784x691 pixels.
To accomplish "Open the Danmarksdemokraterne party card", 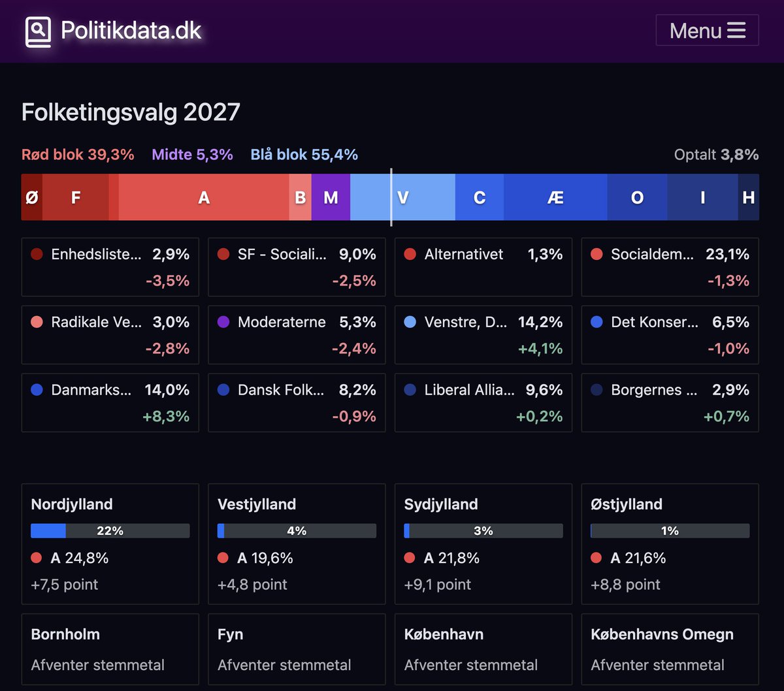I will [110, 403].
